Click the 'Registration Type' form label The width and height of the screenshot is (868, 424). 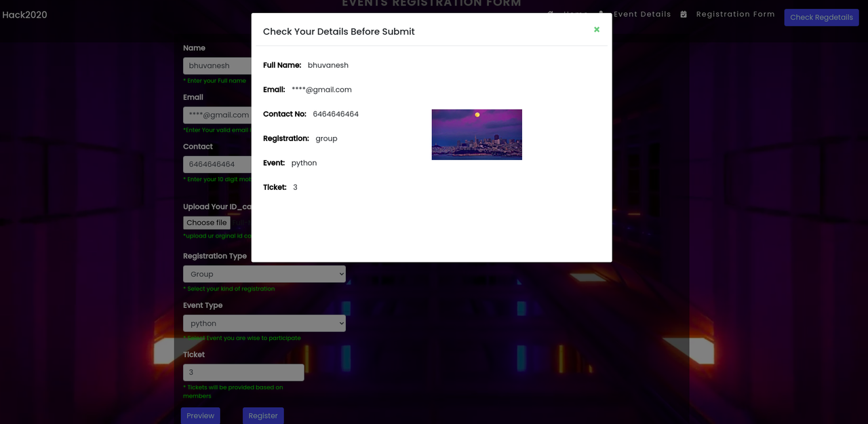coord(215,256)
